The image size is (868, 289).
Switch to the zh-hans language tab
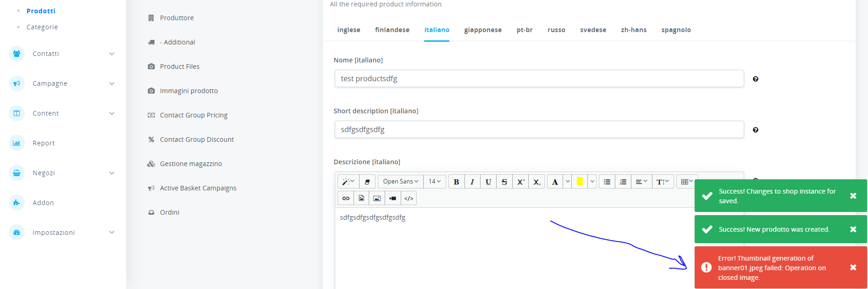click(634, 30)
